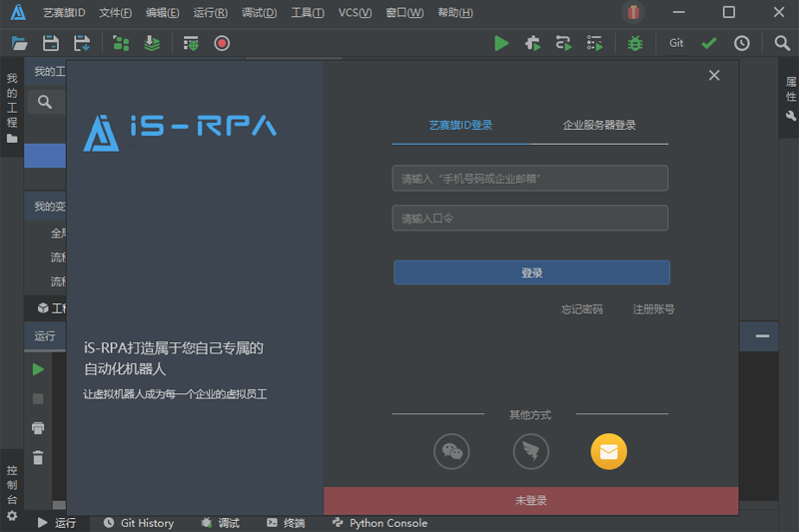Close the login dialog with the X
The height and width of the screenshot is (532, 799).
click(x=714, y=75)
